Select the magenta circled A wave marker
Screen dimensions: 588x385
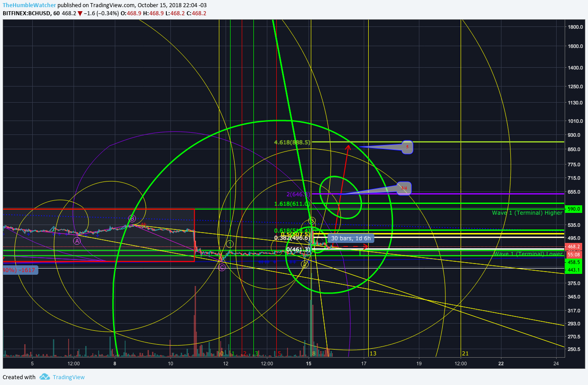coord(77,241)
